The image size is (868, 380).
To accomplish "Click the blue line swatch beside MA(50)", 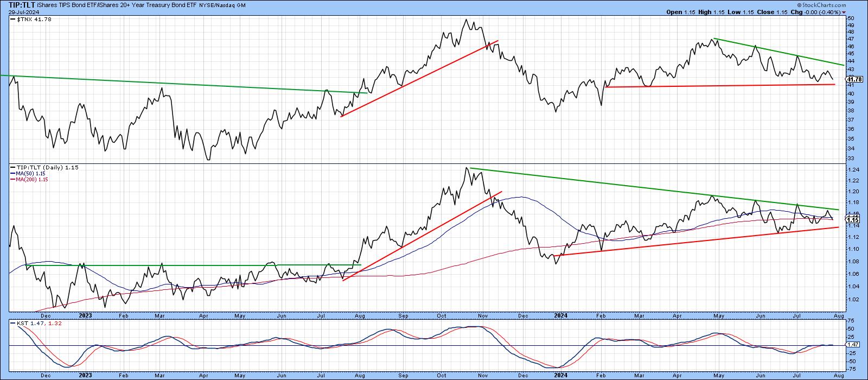I will [x=13, y=174].
